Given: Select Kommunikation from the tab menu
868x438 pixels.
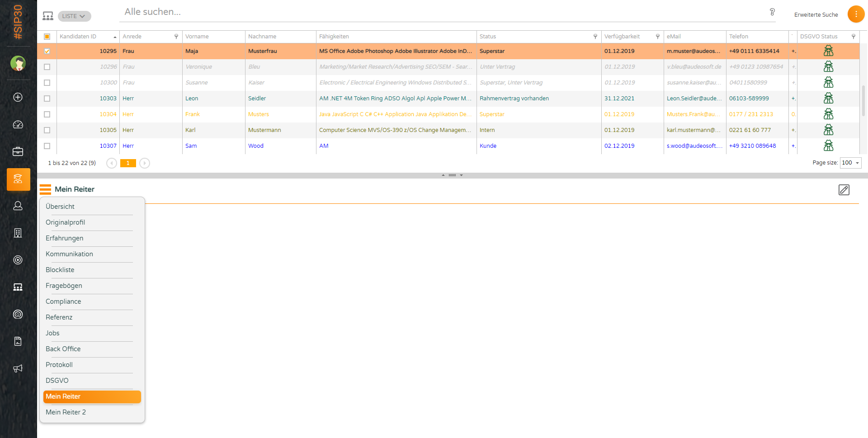Looking at the screenshot, I should pyautogui.click(x=69, y=254).
